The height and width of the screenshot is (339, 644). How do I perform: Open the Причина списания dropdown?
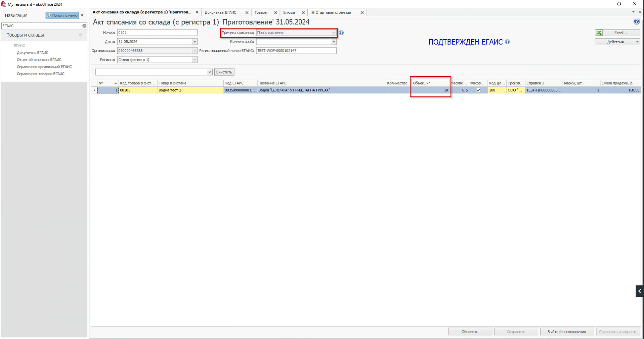pyautogui.click(x=334, y=33)
